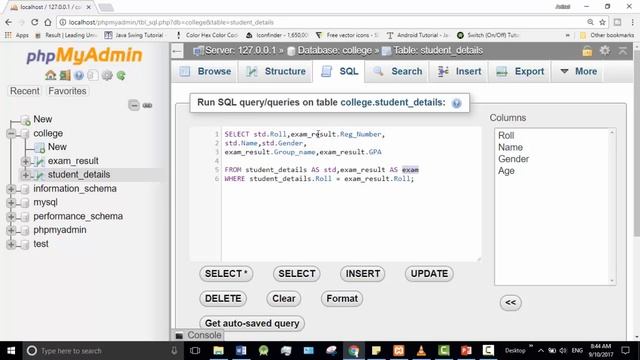Click the Database: college breadcrumb link
The image size is (640, 360).
coord(334,51)
